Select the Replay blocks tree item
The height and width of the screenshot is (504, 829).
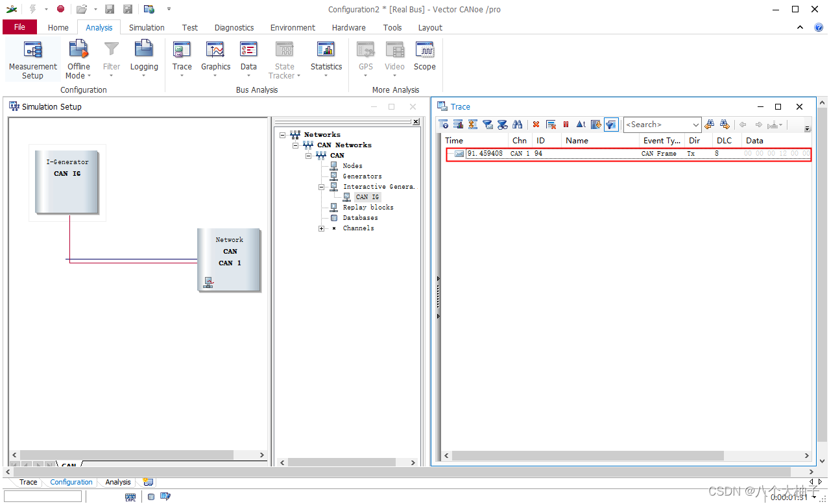point(368,208)
